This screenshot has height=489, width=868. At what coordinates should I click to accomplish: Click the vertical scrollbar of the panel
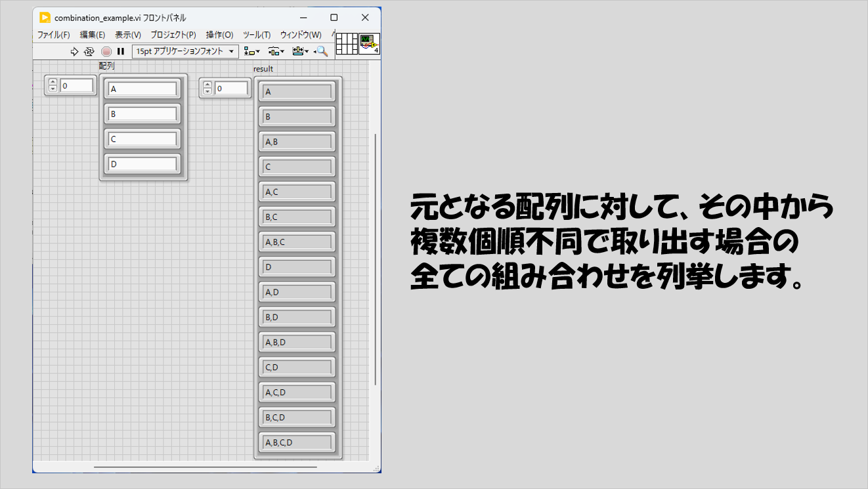pos(376,263)
